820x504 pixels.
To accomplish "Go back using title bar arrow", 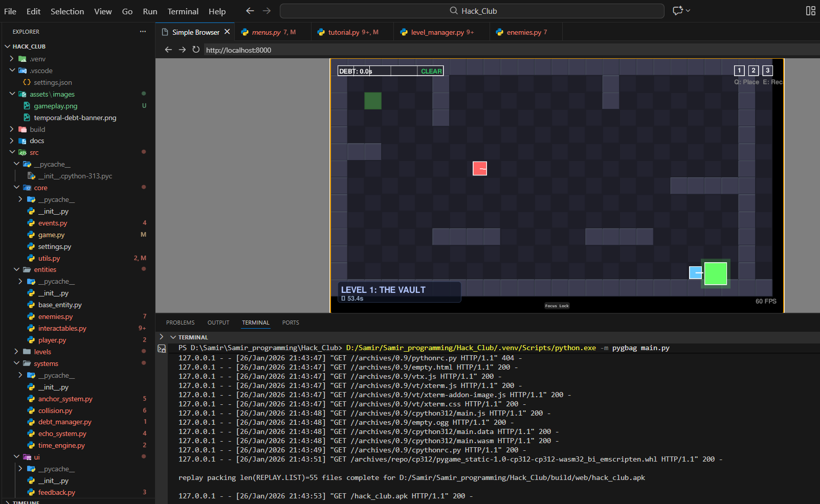I will click(250, 11).
